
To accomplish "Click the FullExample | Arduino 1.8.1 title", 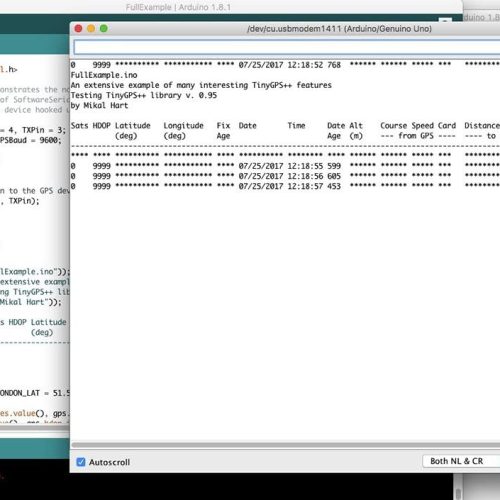I will click(178, 7).
